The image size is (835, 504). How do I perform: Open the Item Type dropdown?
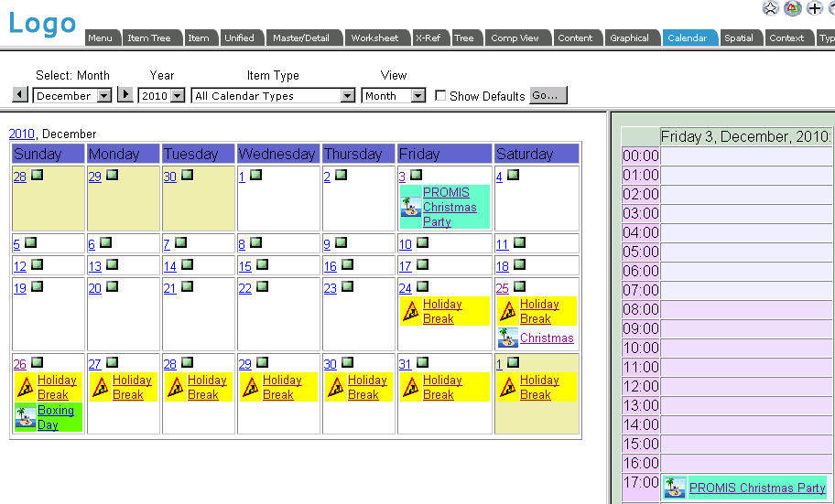pos(273,95)
